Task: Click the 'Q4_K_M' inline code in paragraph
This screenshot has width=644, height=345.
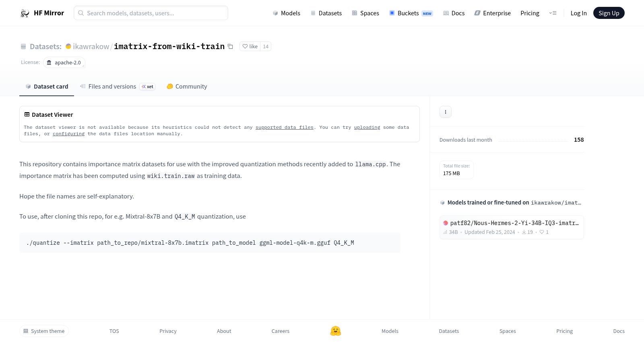Action: [185, 217]
